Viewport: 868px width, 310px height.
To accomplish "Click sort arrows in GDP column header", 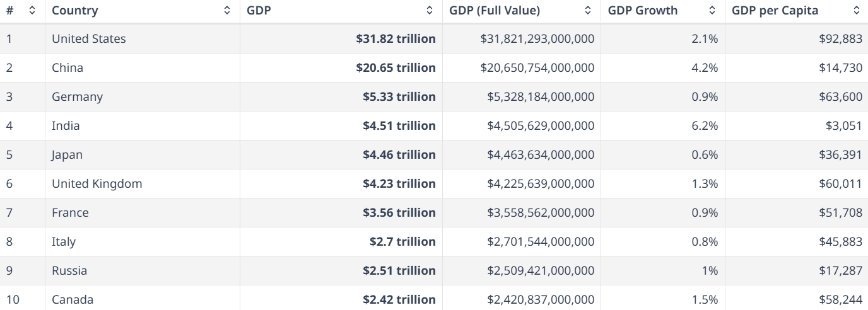I will (x=430, y=11).
